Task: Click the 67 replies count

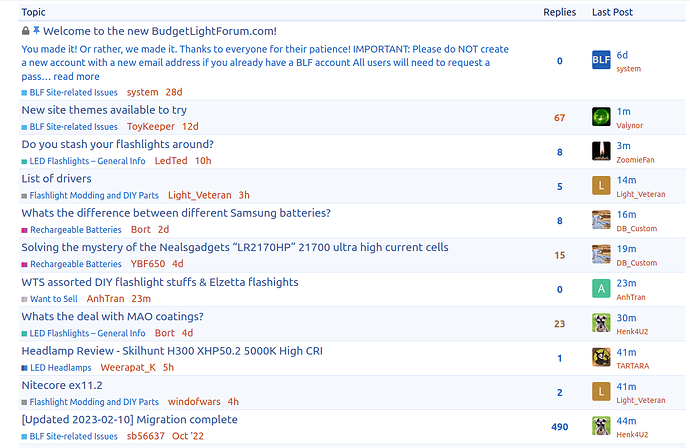Action: [559, 118]
